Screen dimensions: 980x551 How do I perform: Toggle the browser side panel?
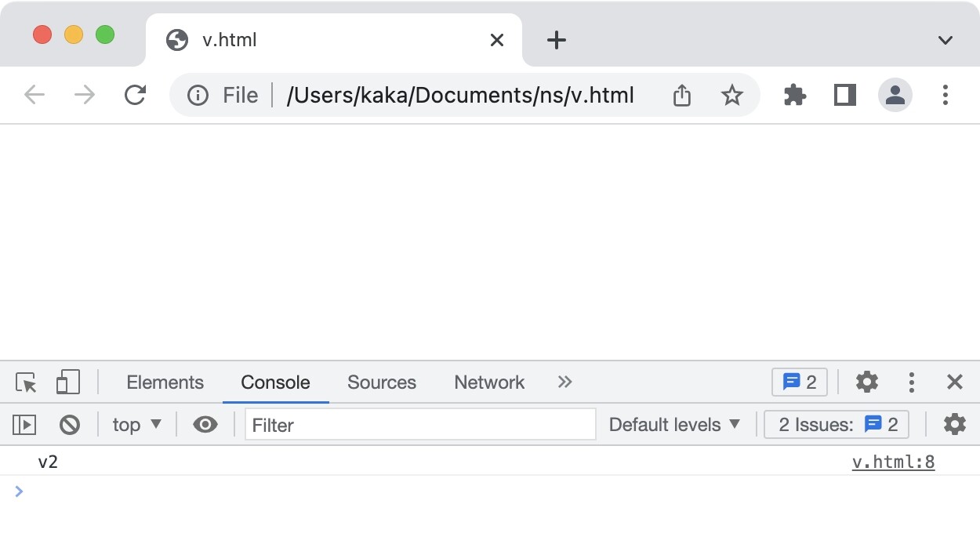[x=844, y=96]
